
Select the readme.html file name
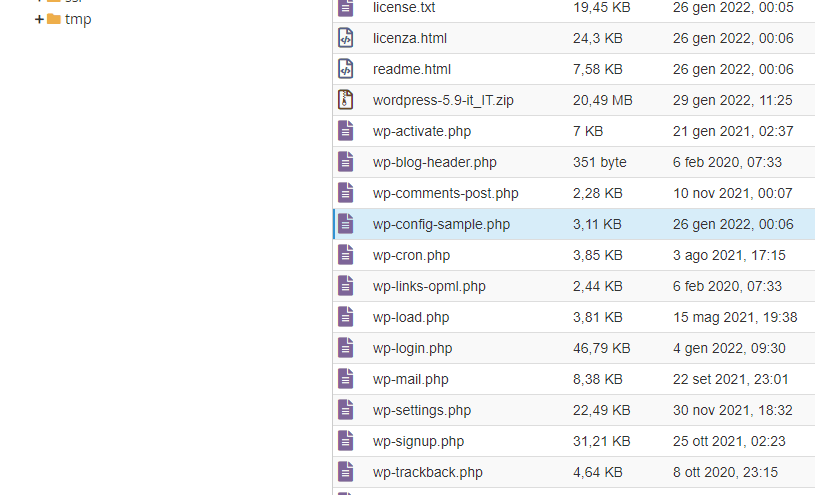(x=412, y=69)
